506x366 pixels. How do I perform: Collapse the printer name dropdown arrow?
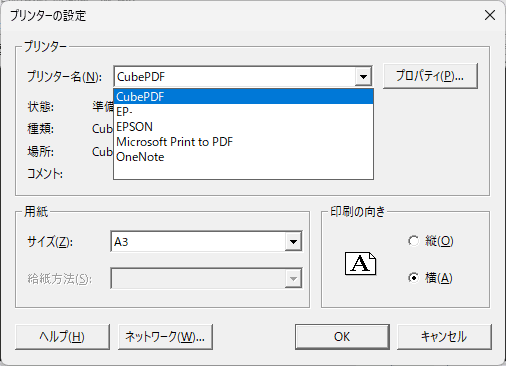click(363, 77)
